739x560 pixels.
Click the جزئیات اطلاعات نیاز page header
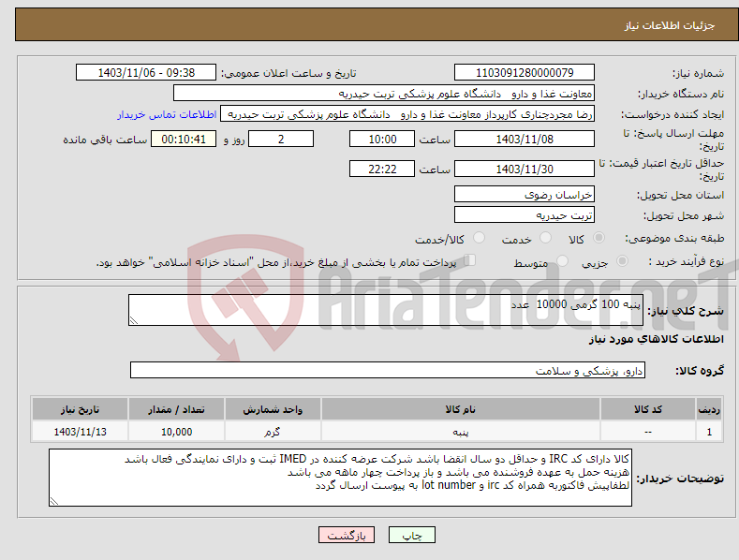point(670,25)
